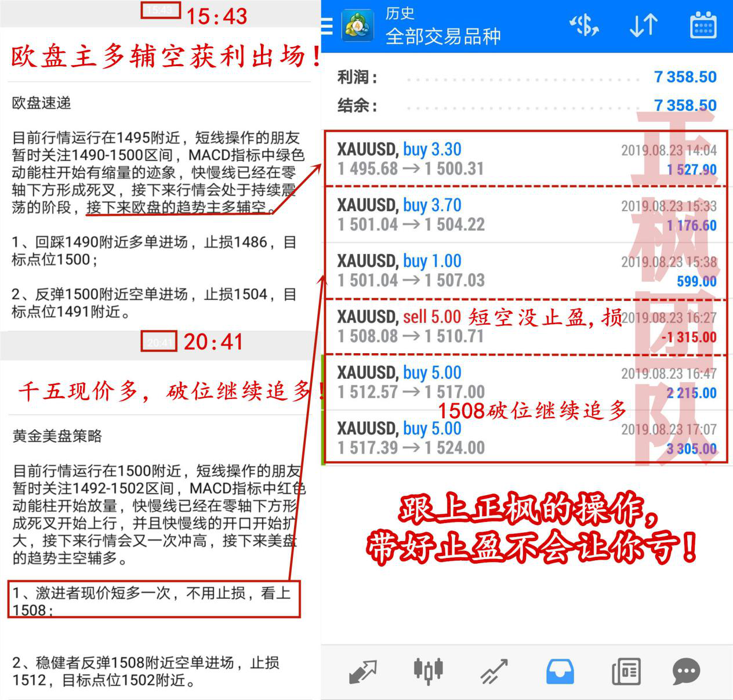Tap the MetaTrader app logo icon

(357, 26)
